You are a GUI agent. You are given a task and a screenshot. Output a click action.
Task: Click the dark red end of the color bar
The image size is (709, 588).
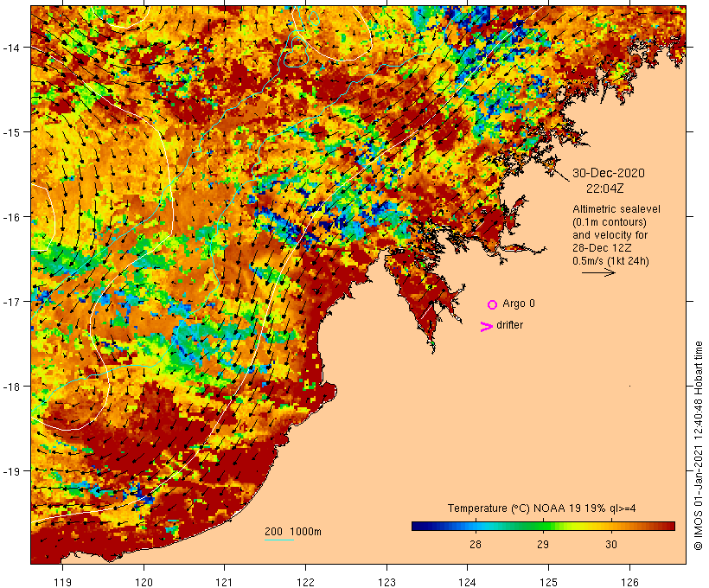click(x=669, y=526)
